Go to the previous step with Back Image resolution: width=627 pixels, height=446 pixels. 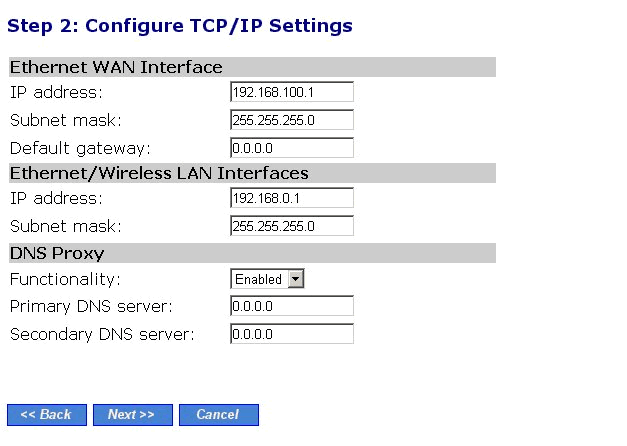click(x=47, y=415)
